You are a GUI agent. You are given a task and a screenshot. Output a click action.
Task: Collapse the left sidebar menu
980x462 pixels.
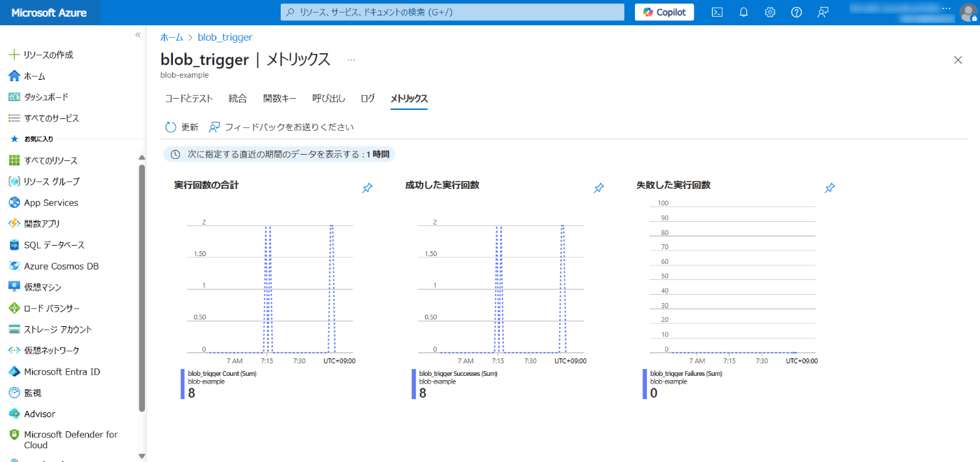click(138, 34)
